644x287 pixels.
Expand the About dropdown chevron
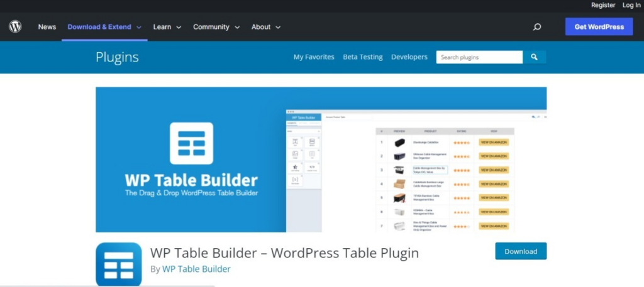click(278, 27)
